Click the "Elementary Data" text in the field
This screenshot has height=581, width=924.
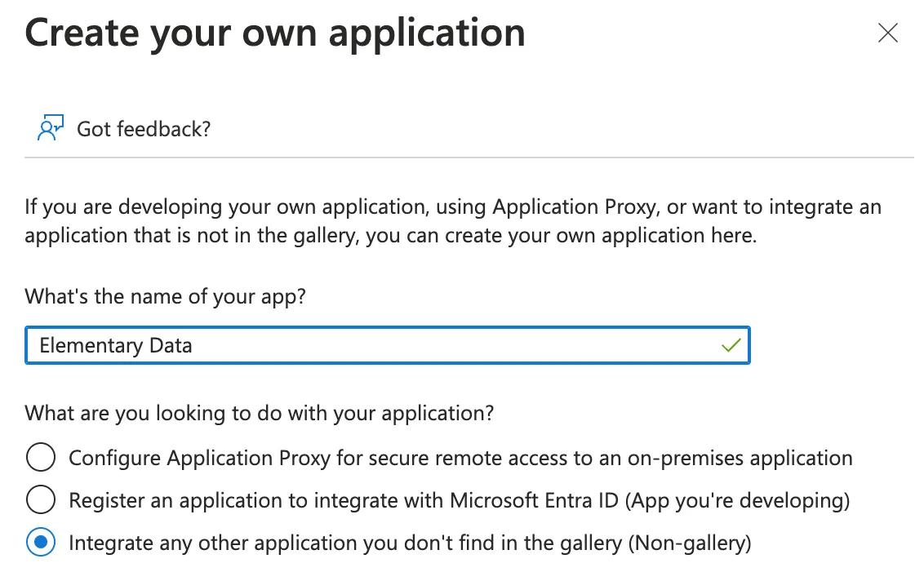tap(116, 345)
